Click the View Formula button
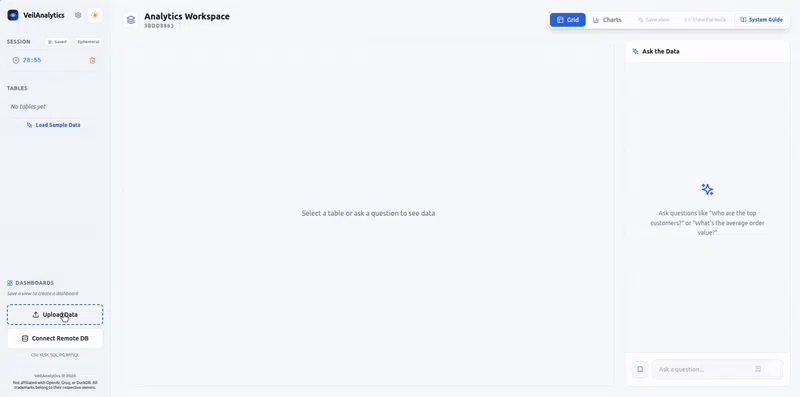Image resolution: width=800 pixels, height=397 pixels. [705, 20]
